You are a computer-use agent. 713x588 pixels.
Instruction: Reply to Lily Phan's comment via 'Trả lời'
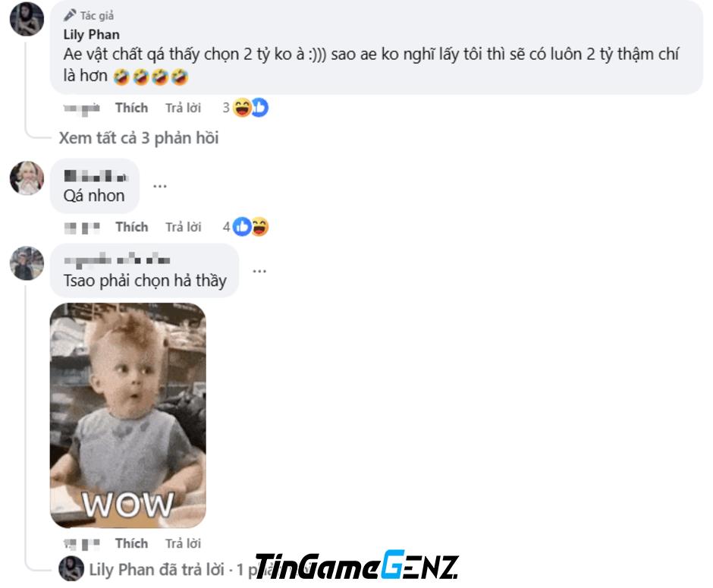[x=184, y=108]
